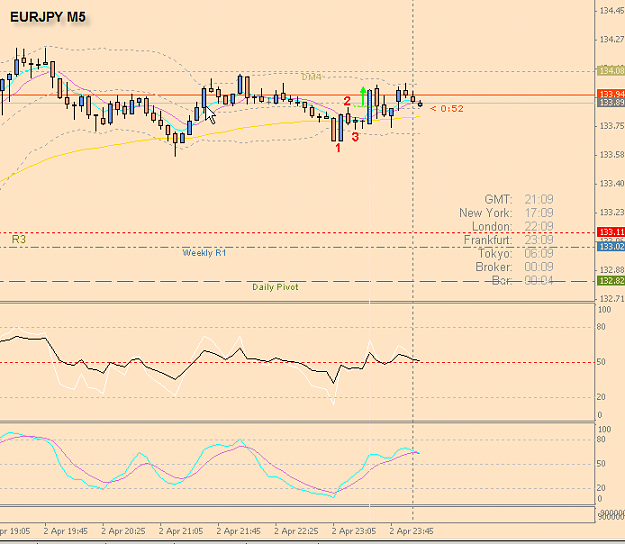
Task: Click the 133.23 price axis value
Action: 612,212
